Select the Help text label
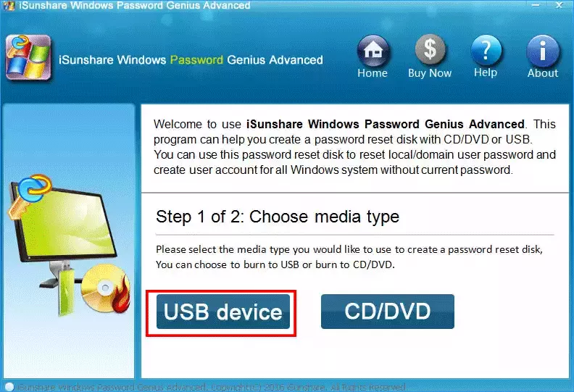Viewport: 574px width, 392px height. coord(486,72)
